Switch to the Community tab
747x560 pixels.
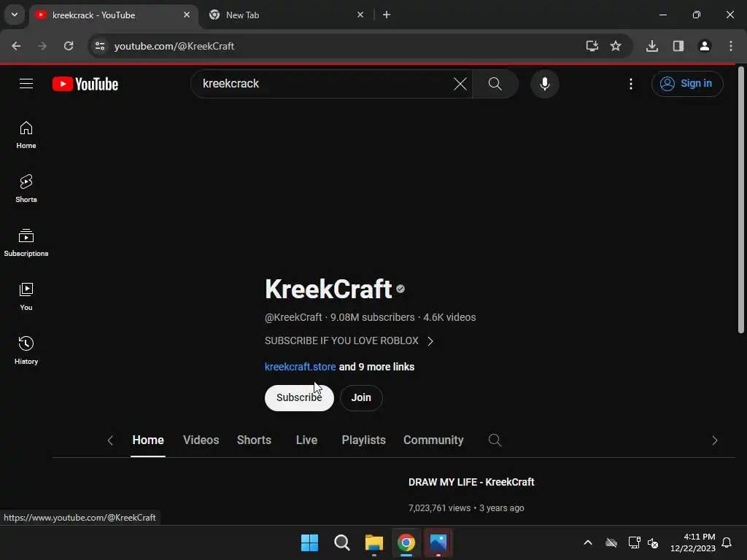[x=433, y=440]
